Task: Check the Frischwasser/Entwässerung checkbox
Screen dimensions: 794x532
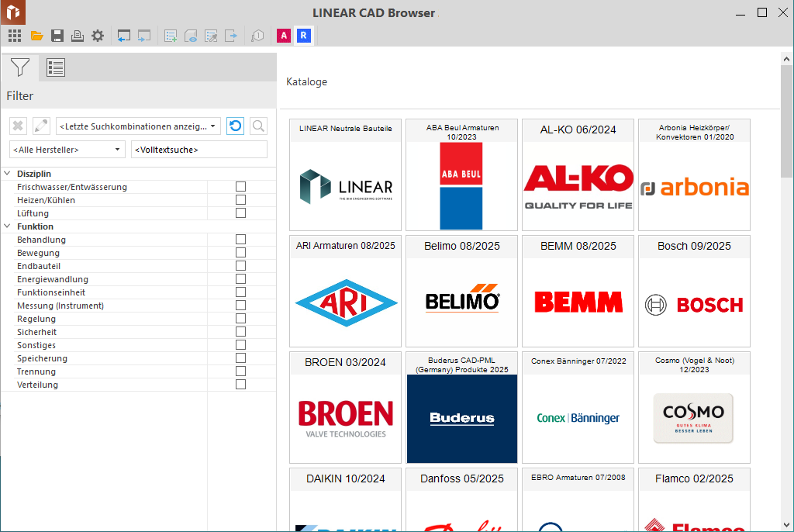Action: coord(240,186)
